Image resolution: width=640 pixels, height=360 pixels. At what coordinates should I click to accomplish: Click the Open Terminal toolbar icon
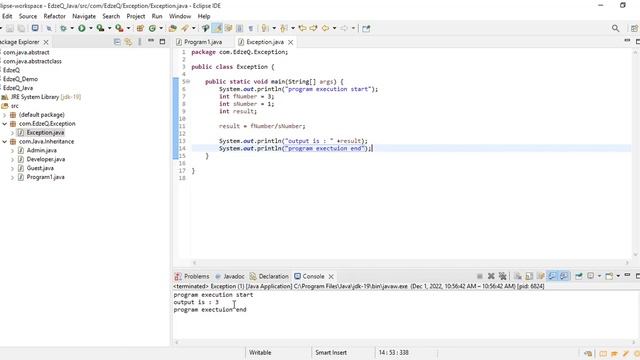tap(35, 28)
